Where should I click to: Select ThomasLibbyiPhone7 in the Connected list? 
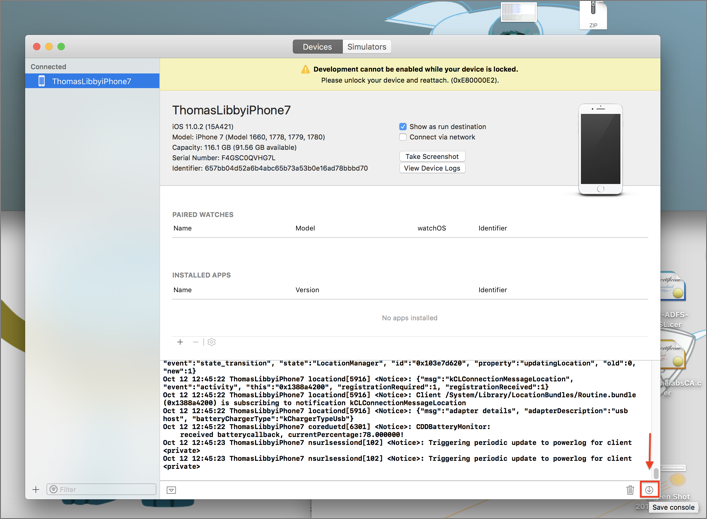click(x=92, y=81)
